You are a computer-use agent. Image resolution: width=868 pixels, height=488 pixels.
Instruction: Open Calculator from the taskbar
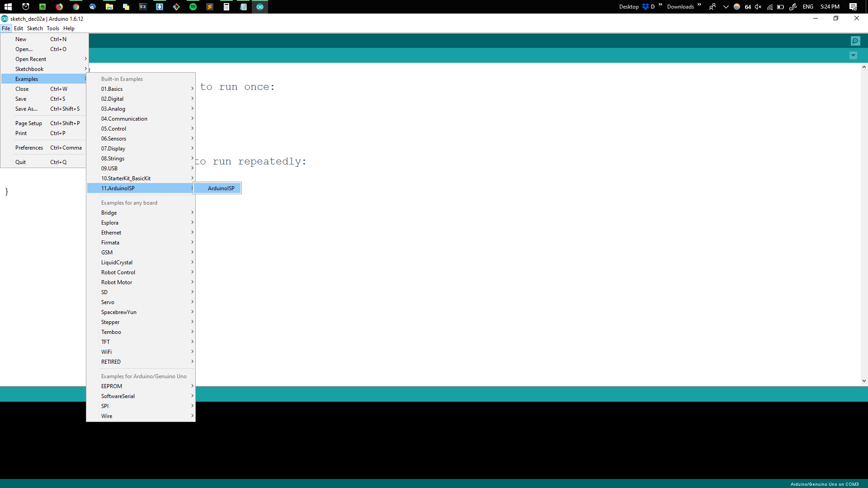pos(226,7)
